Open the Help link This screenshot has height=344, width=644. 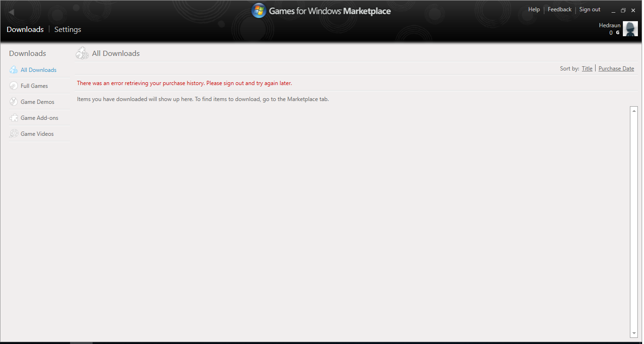point(534,9)
